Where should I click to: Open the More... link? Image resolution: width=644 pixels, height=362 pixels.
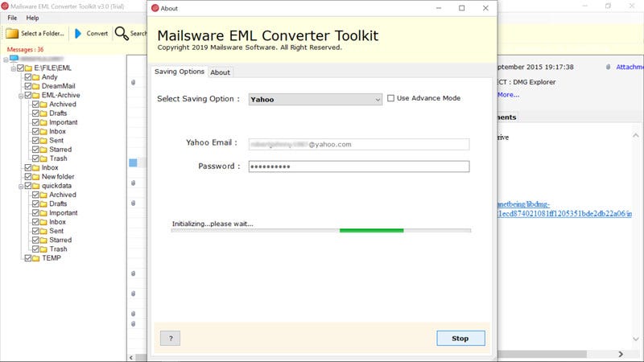tap(508, 95)
